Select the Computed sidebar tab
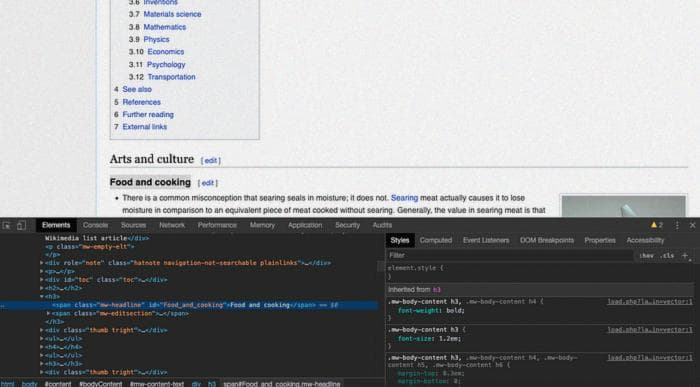The height and width of the screenshot is (387, 700). pyautogui.click(x=436, y=240)
